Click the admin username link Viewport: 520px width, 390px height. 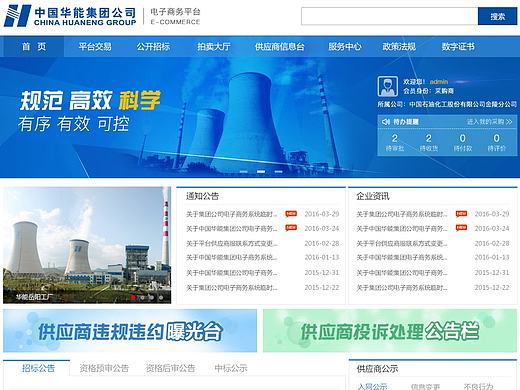click(x=439, y=81)
